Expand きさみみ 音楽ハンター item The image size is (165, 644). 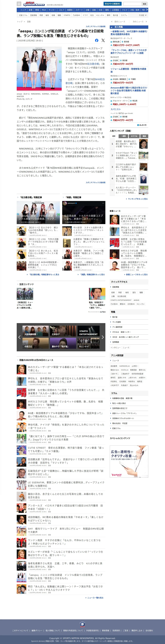pyautogui.click(x=129, y=332)
